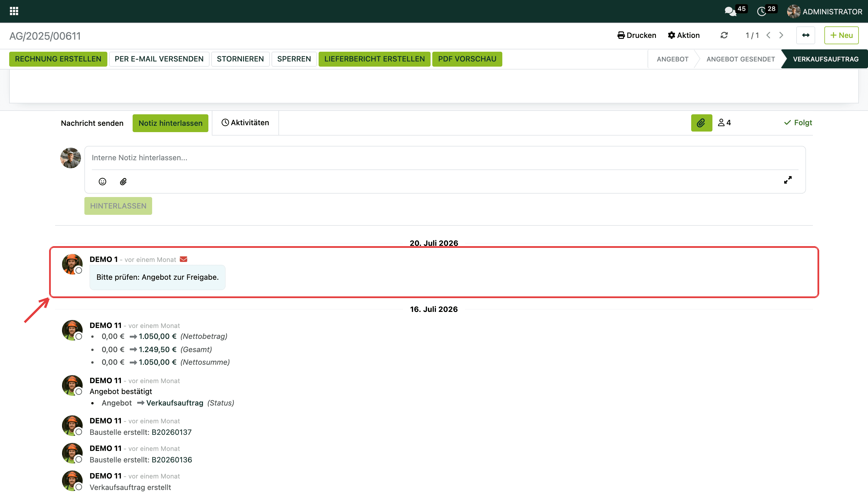This screenshot has width=868, height=494.
Task: Switch to Nachricht senden tab
Action: point(92,123)
